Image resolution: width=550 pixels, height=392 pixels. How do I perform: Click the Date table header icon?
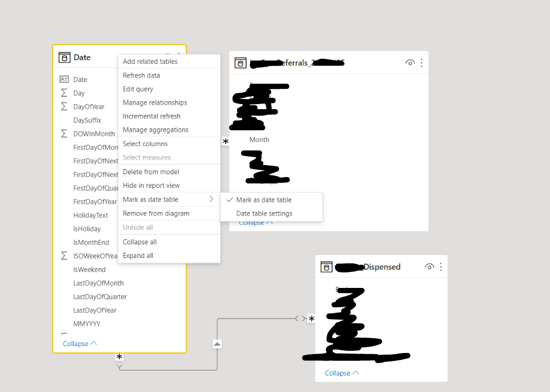[64, 58]
